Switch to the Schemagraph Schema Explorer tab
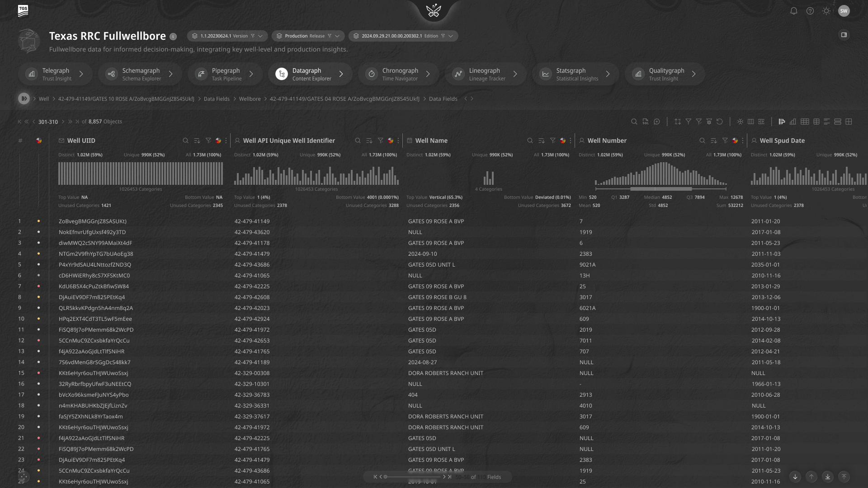The width and height of the screenshot is (868, 488). coord(140,74)
